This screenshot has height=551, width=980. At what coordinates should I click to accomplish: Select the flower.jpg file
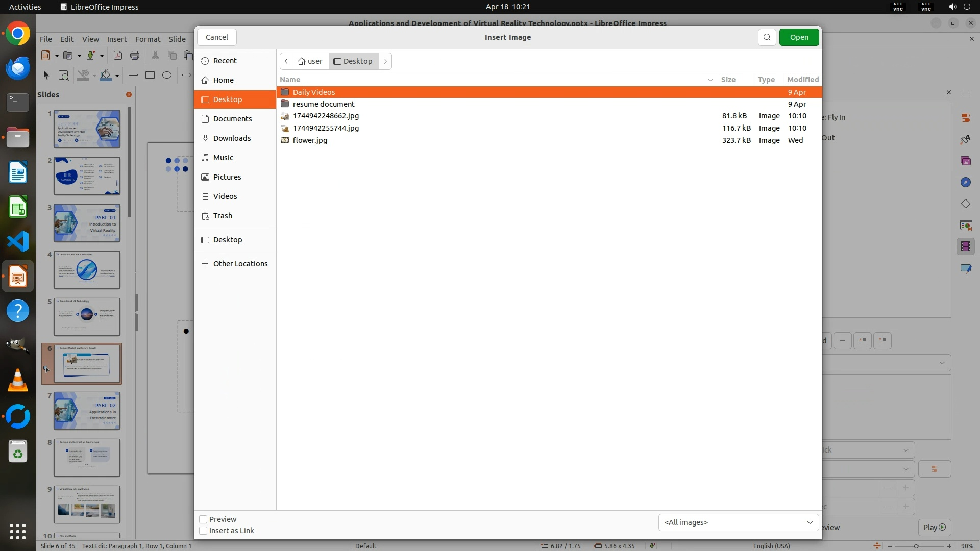[310, 140]
